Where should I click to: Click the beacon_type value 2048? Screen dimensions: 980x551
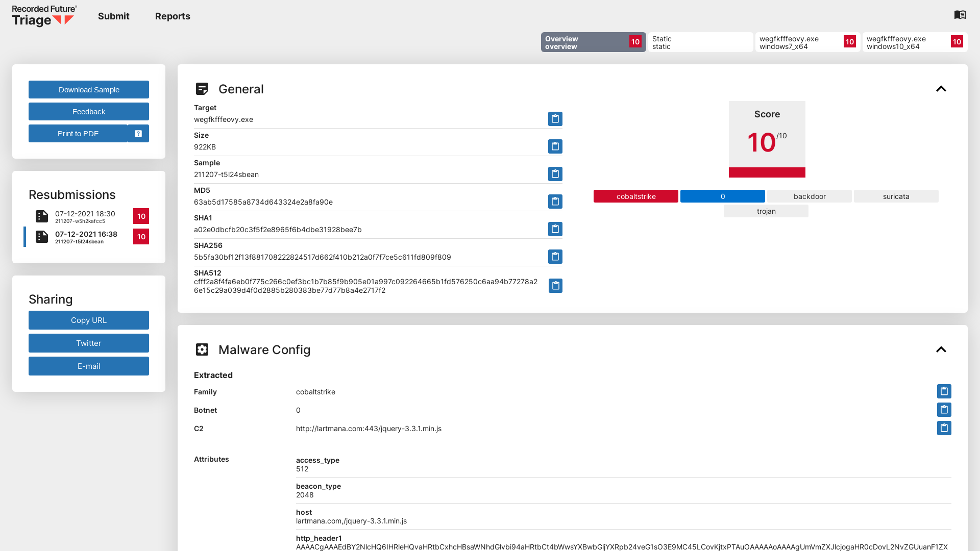(305, 495)
